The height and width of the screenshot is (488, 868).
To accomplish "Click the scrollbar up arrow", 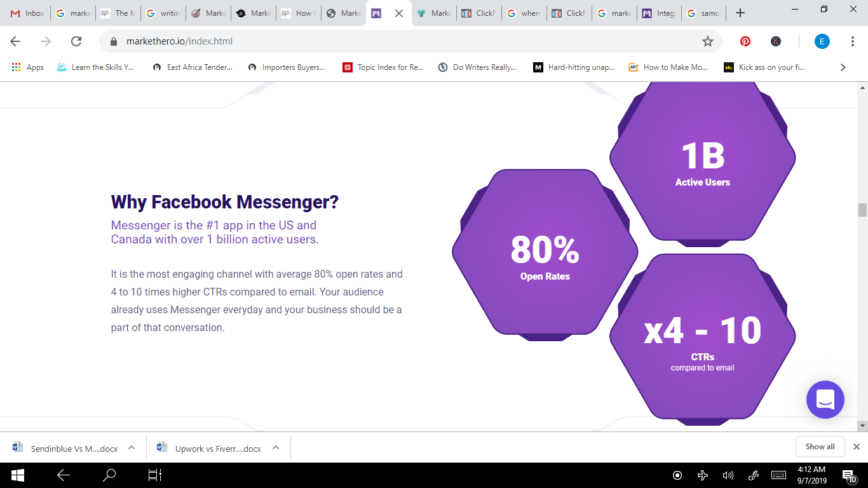I will point(862,87).
